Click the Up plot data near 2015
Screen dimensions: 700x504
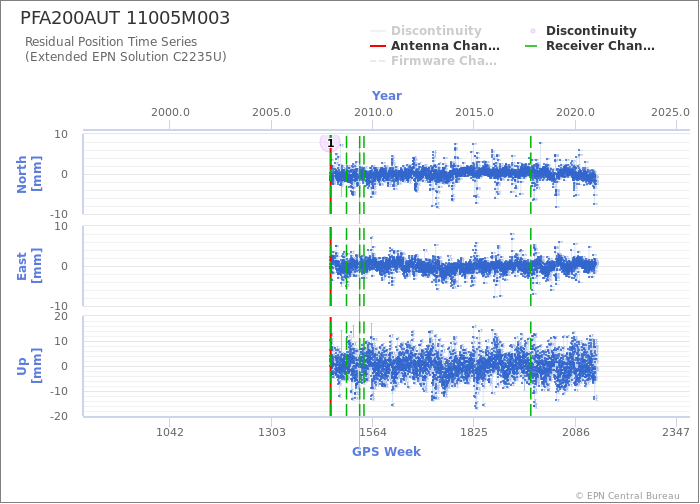coord(474,366)
